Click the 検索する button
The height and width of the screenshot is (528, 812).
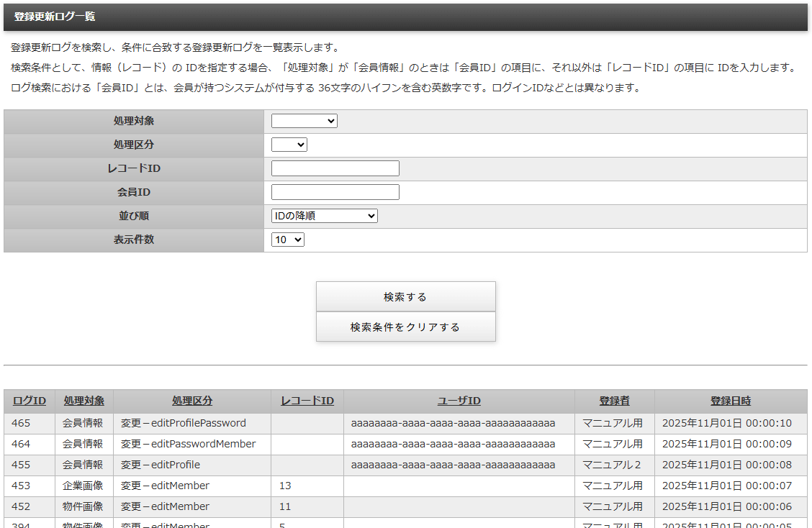pos(405,296)
